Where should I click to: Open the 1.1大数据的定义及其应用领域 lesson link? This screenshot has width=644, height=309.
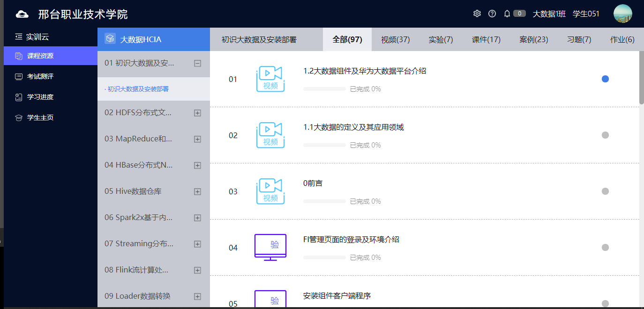point(352,127)
